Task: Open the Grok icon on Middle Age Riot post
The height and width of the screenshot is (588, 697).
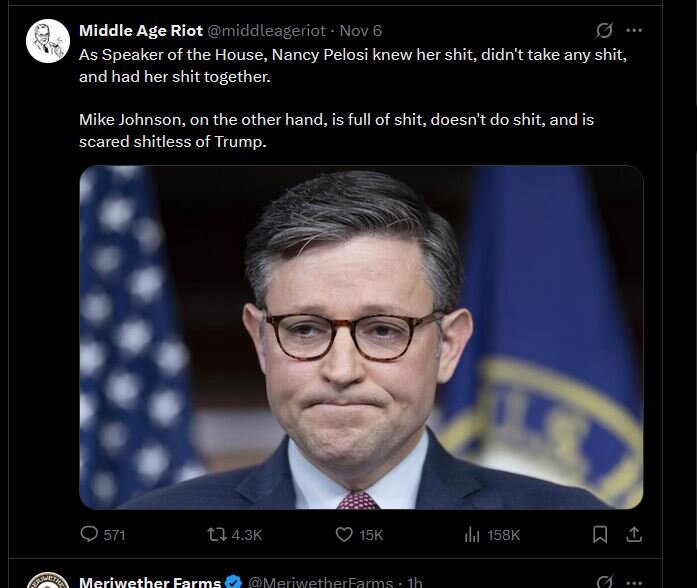Action: 603,31
